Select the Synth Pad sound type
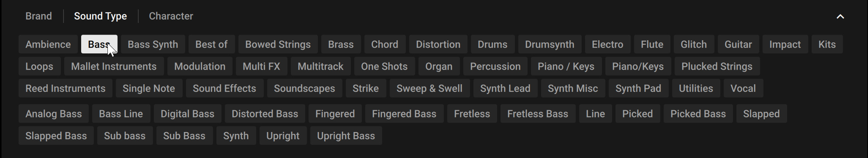 pyautogui.click(x=638, y=88)
